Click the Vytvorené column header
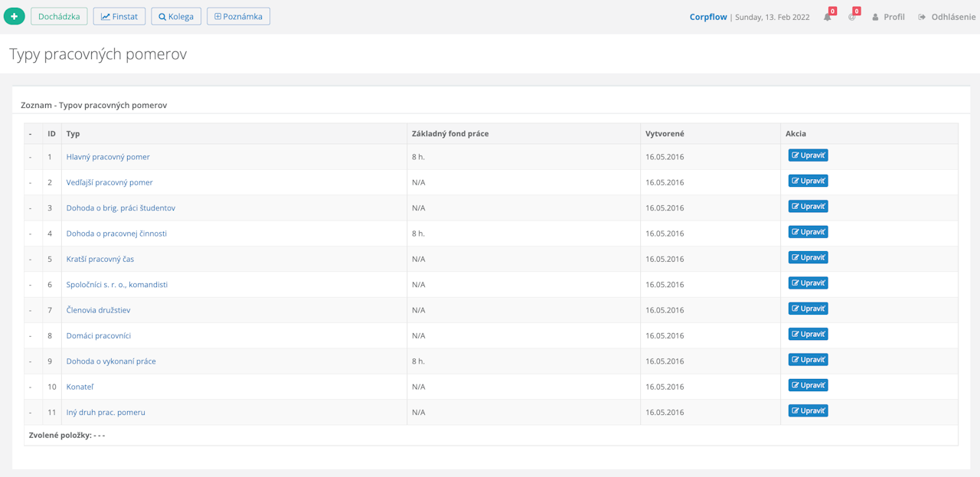980x477 pixels. (x=665, y=134)
